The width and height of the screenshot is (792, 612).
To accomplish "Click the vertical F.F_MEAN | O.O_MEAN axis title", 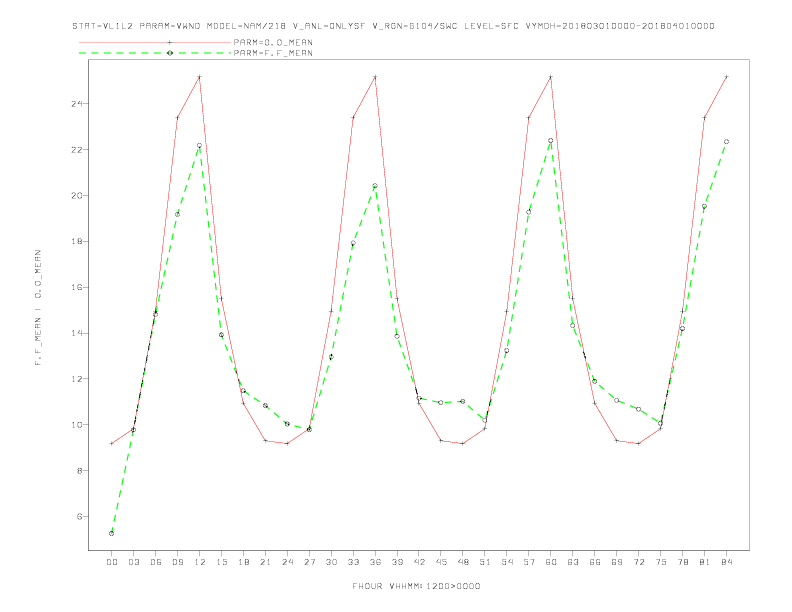I will point(38,308).
